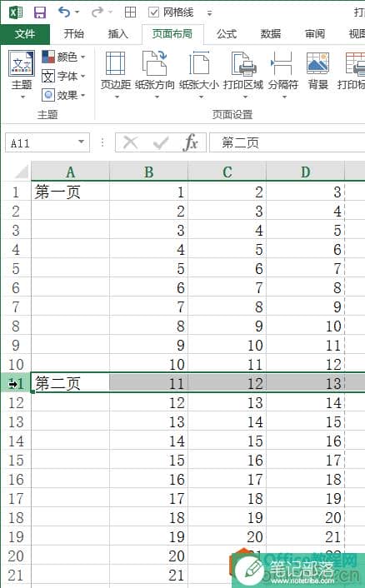The width and height of the screenshot is (365, 588).
Task: Save the workbook with the floppy icon
Action: click(40, 12)
